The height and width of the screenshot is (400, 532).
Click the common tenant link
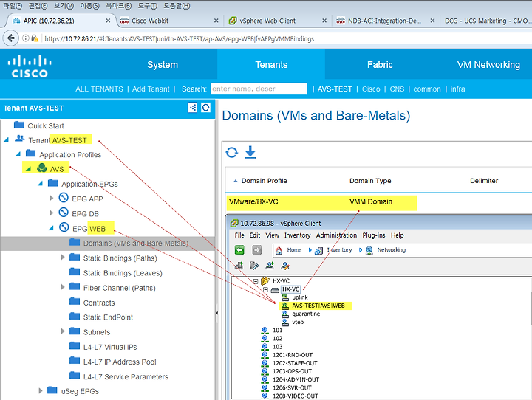click(x=427, y=89)
